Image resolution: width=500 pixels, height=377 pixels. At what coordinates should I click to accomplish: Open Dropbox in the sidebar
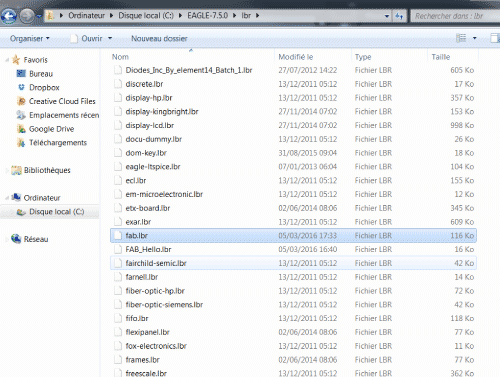click(x=44, y=87)
